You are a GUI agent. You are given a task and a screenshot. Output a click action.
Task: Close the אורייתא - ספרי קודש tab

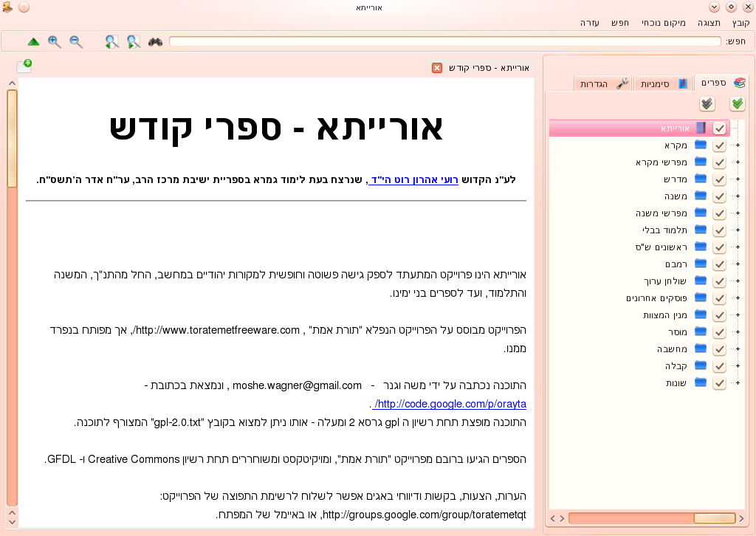click(437, 68)
